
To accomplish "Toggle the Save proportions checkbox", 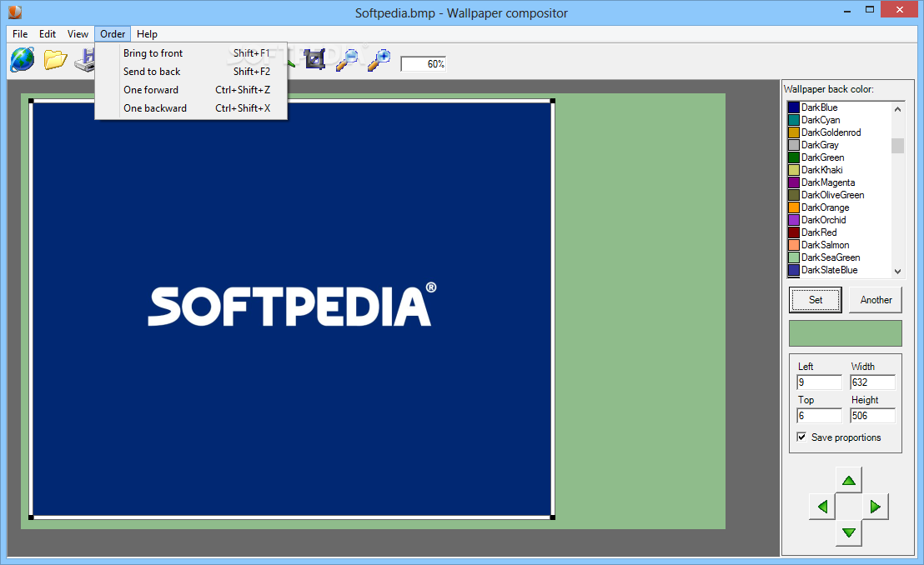I will (x=801, y=437).
